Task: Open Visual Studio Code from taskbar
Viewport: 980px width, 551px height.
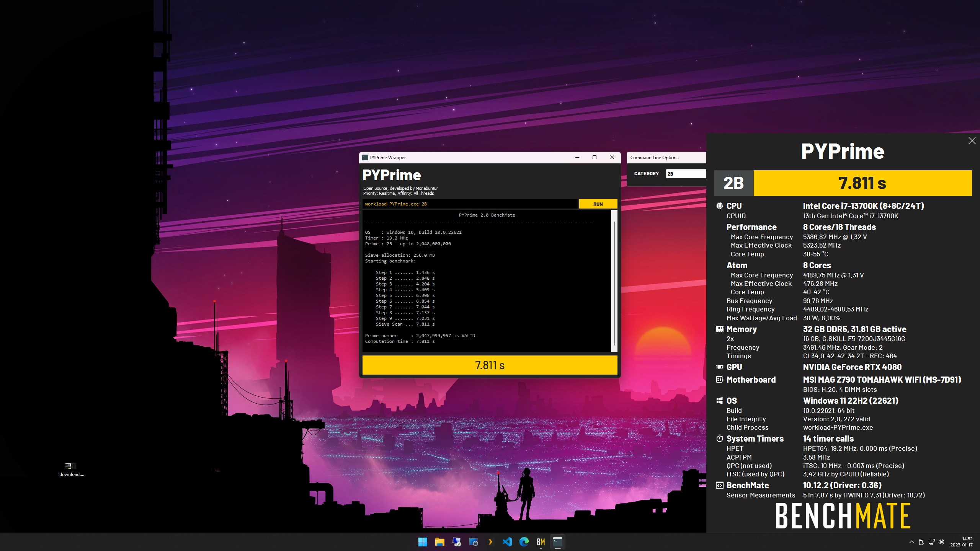Action: (507, 542)
